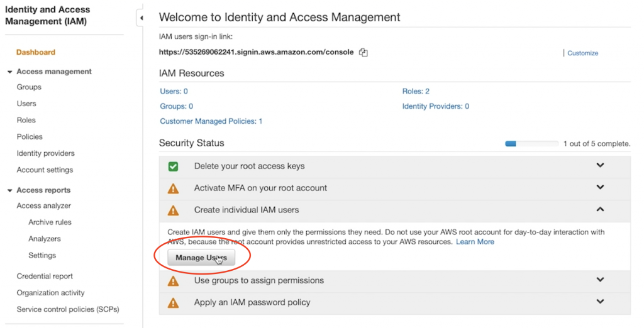Click the Customize link
644x328 pixels.
pos(582,53)
